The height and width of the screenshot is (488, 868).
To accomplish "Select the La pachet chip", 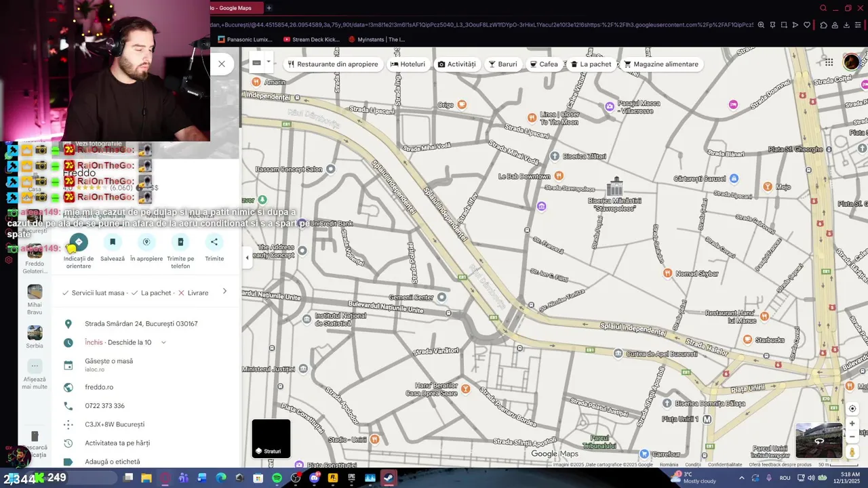I will click(x=591, y=64).
